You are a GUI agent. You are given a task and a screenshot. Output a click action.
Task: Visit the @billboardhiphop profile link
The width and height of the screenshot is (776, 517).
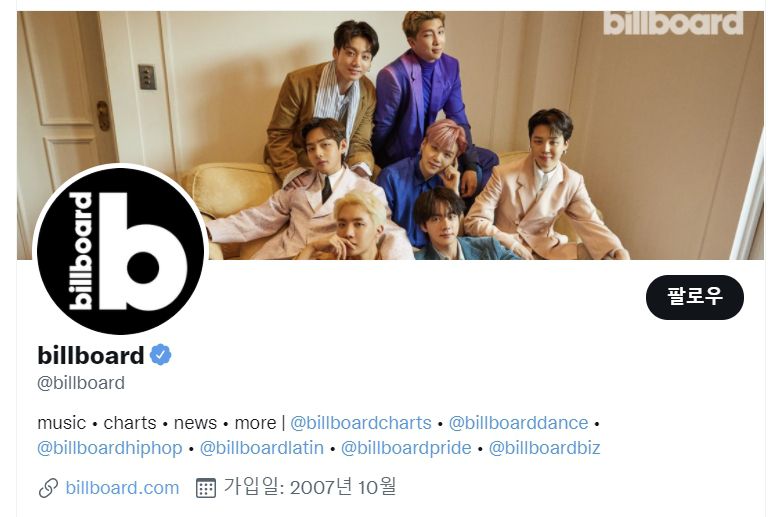(110, 448)
